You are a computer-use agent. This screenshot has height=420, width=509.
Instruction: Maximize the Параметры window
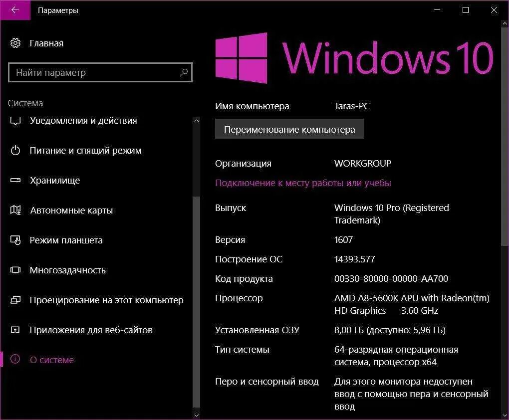[x=466, y=10]
